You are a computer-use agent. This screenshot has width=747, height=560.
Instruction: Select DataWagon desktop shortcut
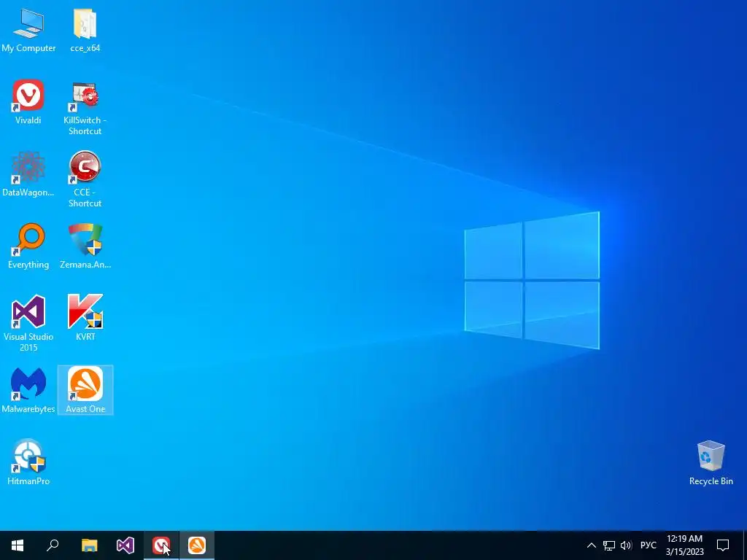point(28,174)
